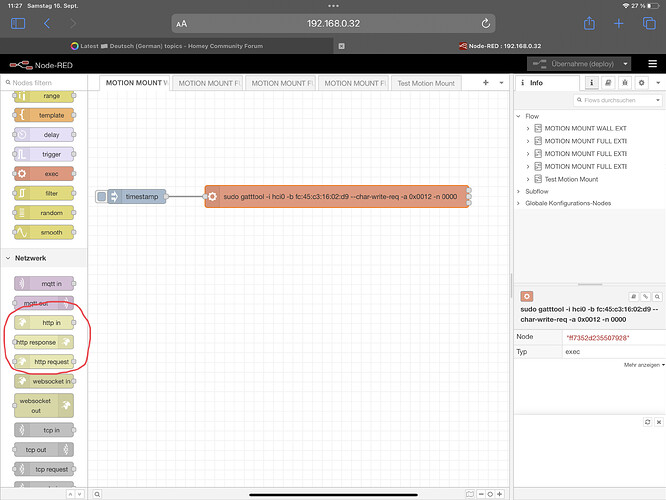This screenshot has height=500, width=666.
Task: Zoom in the canvas
Action: (x=500, y=494)
